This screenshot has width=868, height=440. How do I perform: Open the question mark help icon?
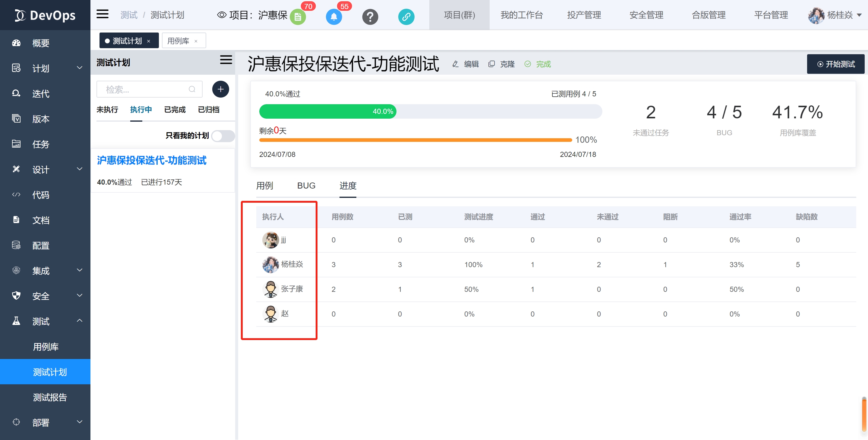(370, 17)
